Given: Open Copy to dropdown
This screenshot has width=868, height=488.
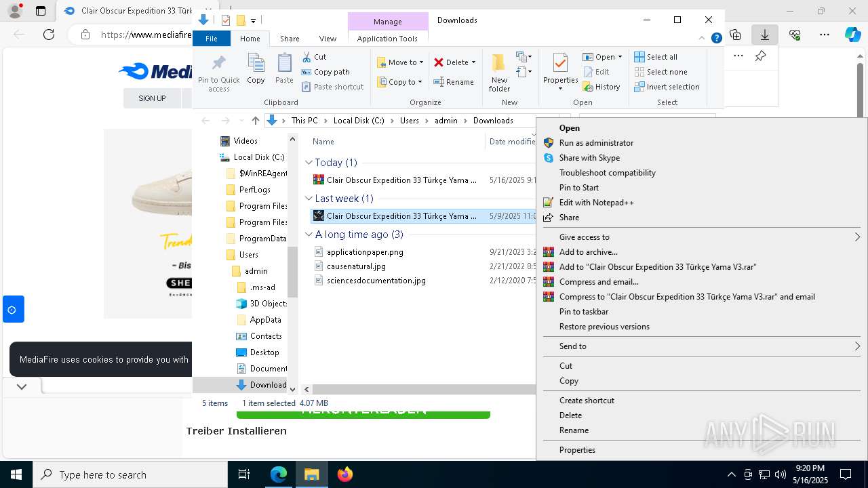Looking at the screenshot, I should 399,82.
